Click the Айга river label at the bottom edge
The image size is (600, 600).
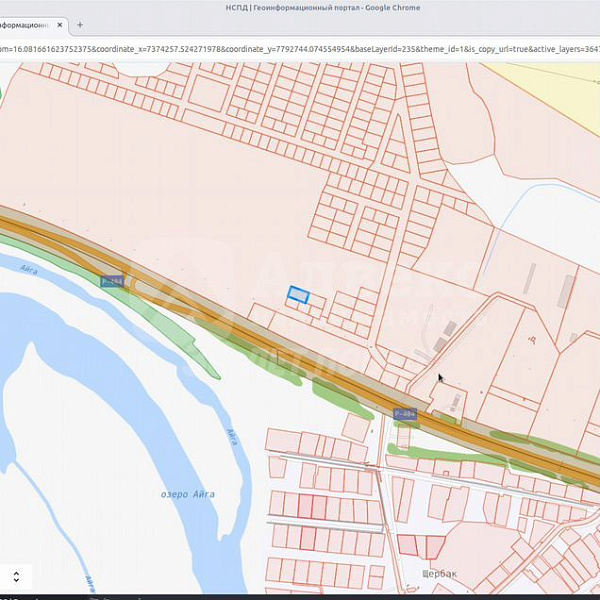click(x=88, y=582)
